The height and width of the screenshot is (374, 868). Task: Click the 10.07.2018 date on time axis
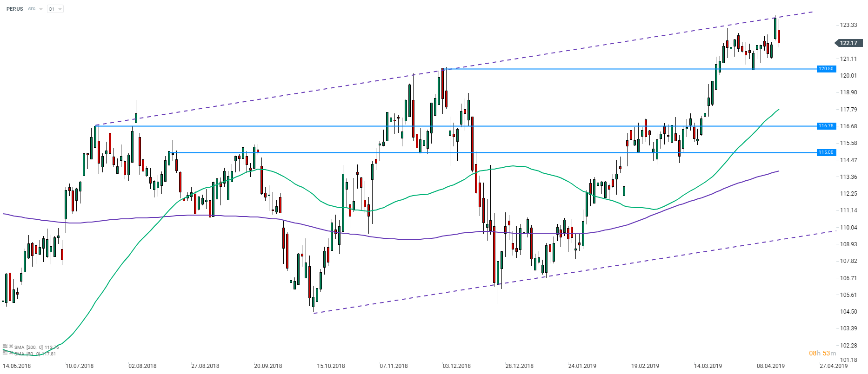80,366
